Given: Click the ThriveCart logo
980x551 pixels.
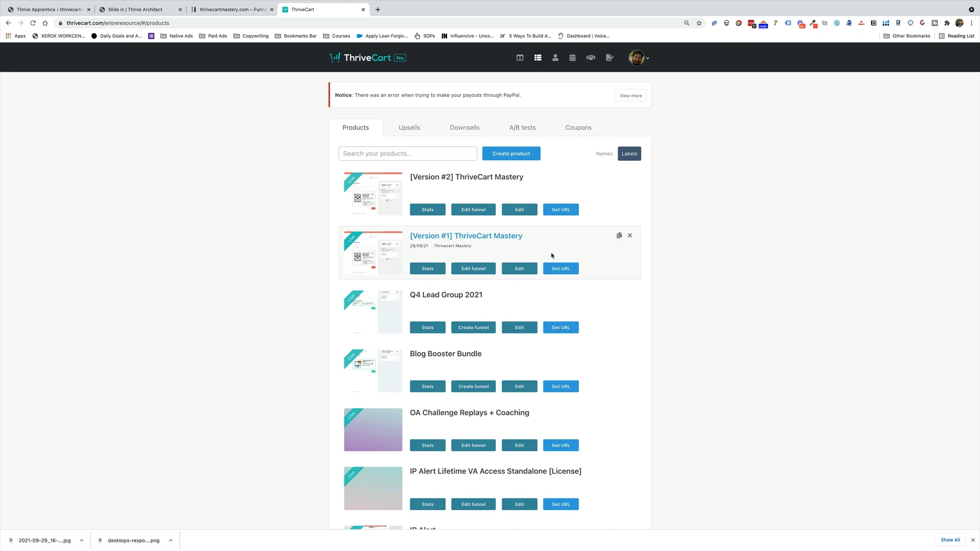Looking at the screenshot, I should tap(367, 57).
